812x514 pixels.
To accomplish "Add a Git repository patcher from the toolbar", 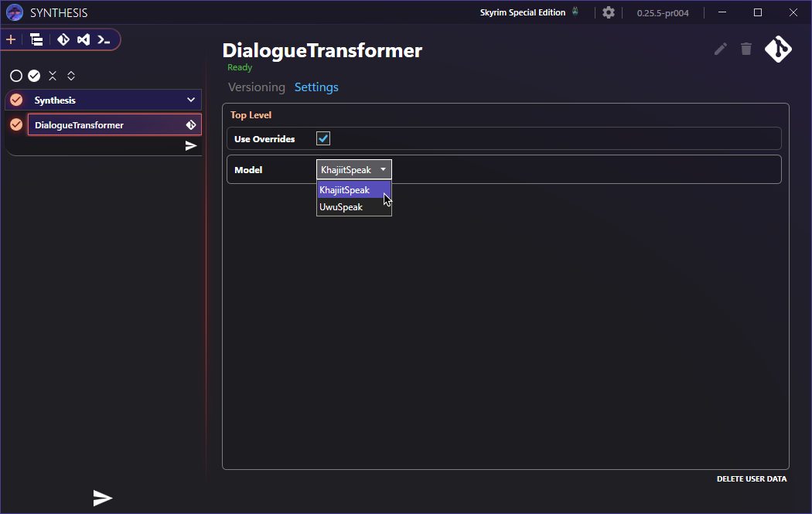I will (x=63, y=40).
